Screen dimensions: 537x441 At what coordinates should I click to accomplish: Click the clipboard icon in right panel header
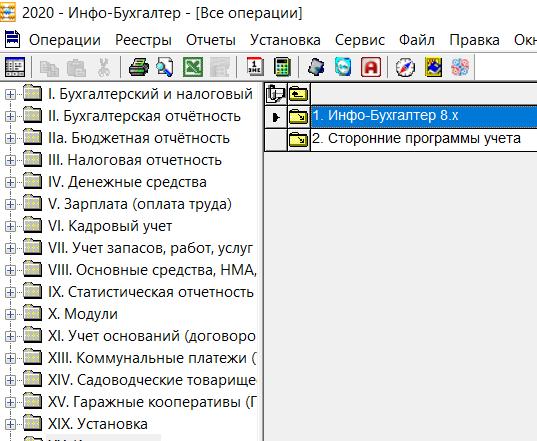276,94
